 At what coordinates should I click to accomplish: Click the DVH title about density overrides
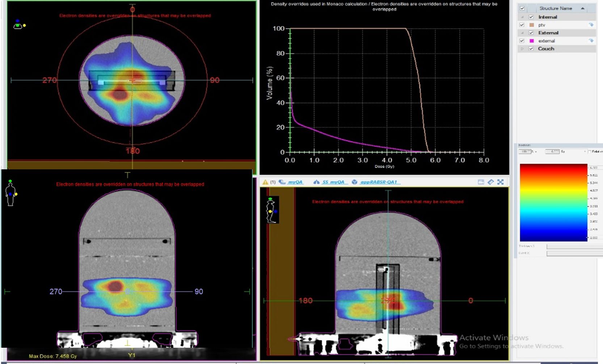pyautogui.click(x=384, y=7)
